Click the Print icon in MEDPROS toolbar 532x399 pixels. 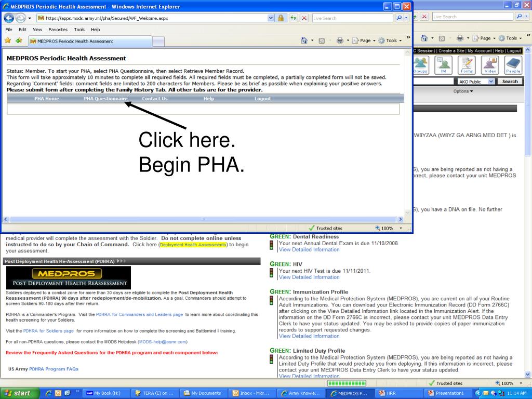340,41
